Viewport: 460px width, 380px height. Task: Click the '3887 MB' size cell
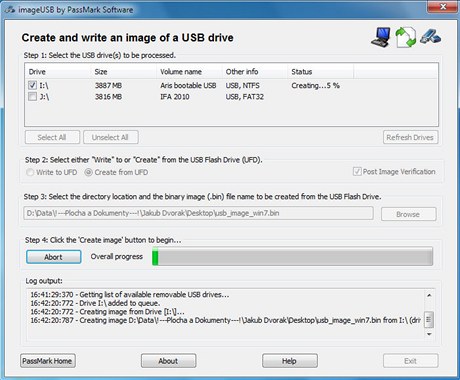pos(108,86)
